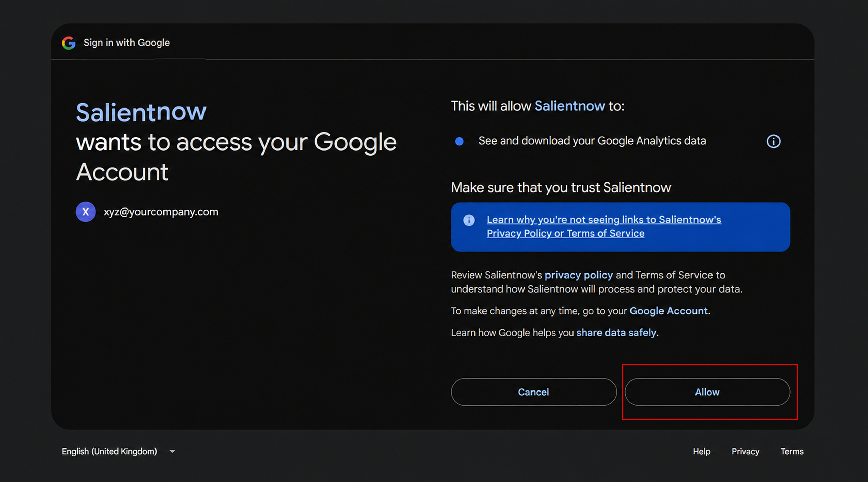Click the Help footer link
The width and height of the screenshot is (868, 482).
pos(702,451)
